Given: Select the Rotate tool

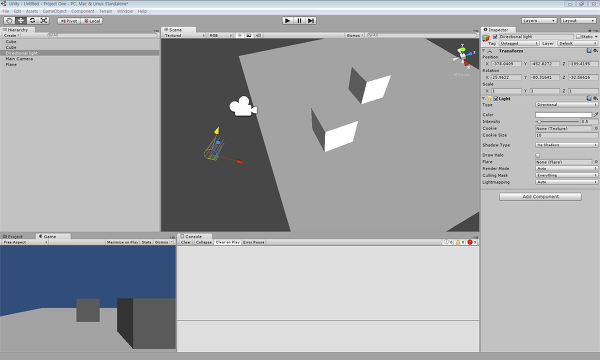Looking at the screenshot, I should coord(32,21).
